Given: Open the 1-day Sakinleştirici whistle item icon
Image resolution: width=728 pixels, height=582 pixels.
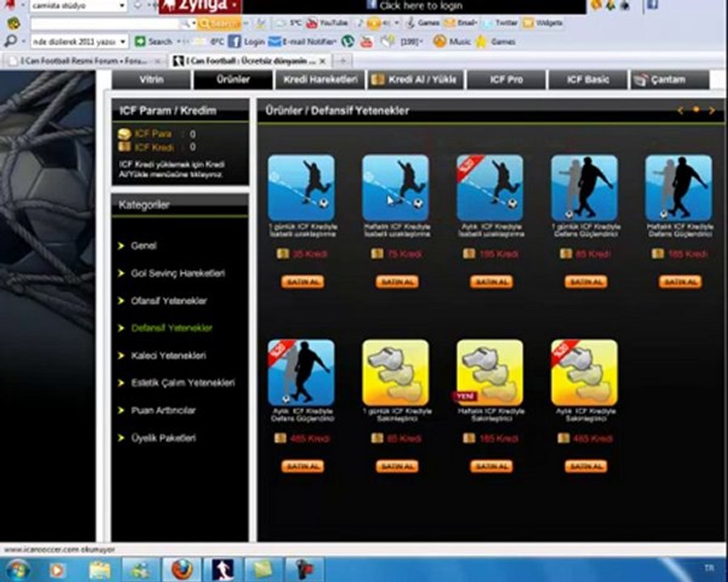Looking at the screenshot, I should point(396,372).
